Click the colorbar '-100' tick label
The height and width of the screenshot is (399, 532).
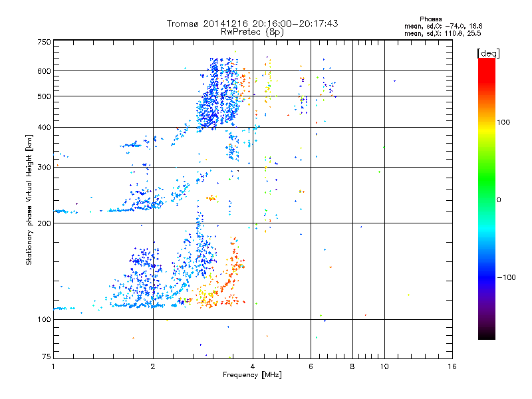(507, 277)
